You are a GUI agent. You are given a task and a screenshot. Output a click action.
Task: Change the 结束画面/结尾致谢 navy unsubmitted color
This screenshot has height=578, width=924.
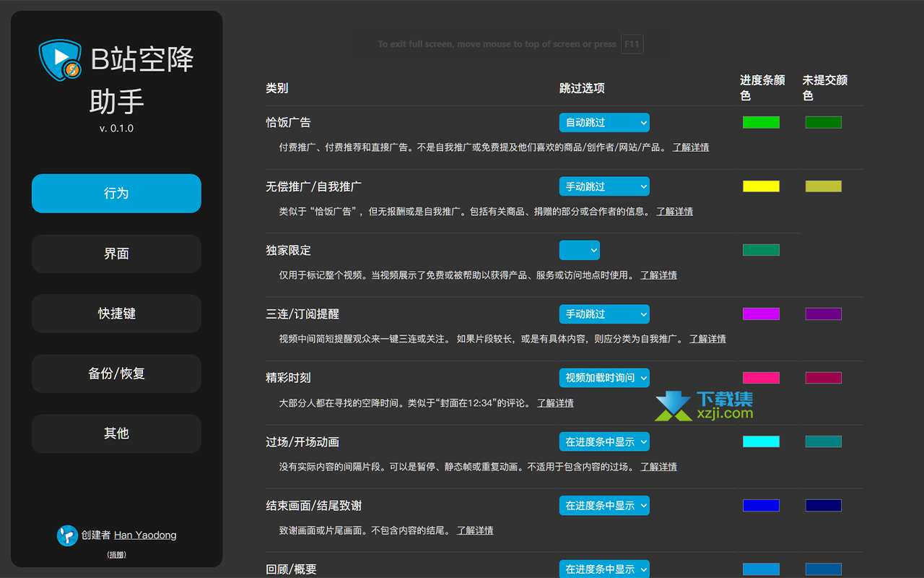point(824,505)
